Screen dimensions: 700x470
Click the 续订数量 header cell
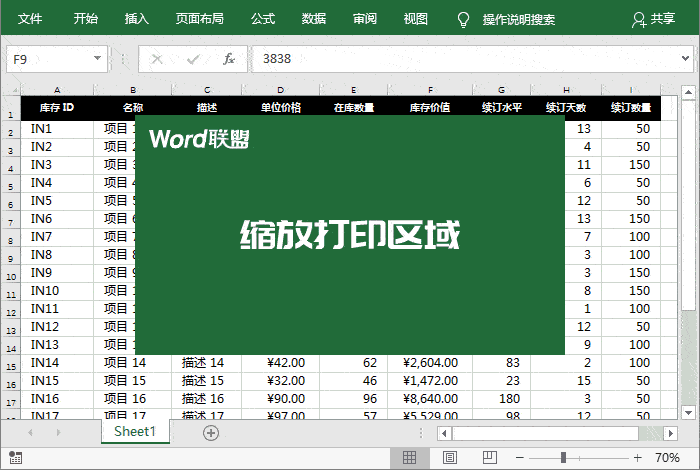[631, 108]
